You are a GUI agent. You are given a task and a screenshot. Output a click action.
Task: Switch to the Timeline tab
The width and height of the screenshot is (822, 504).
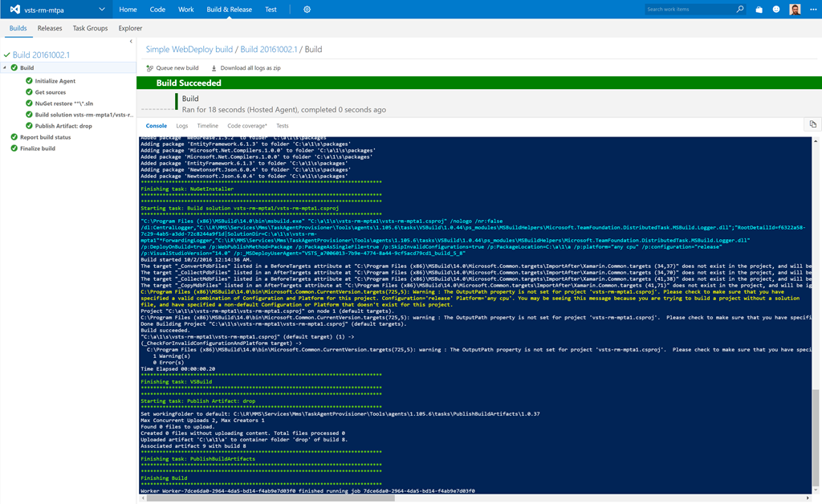click(x=207, y=126)
